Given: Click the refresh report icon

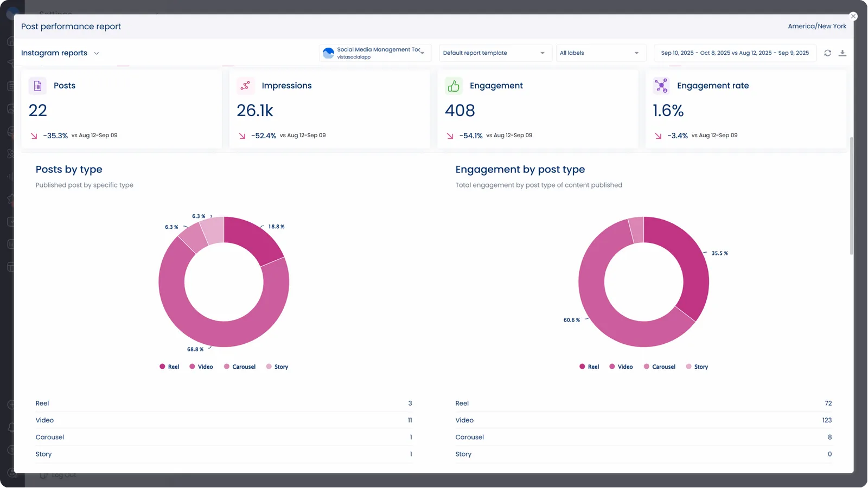Looking at the screenshot, I should pyautogui.click(x=827, y=53).
